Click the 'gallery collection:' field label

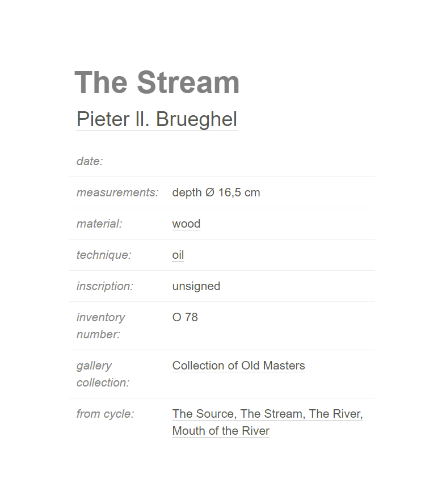[103, 374]
